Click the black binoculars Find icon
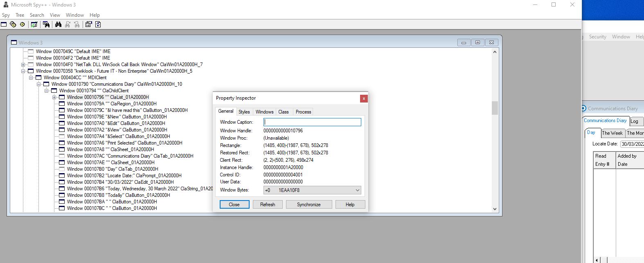Screen dimensions: 644x263 (59, 25)
